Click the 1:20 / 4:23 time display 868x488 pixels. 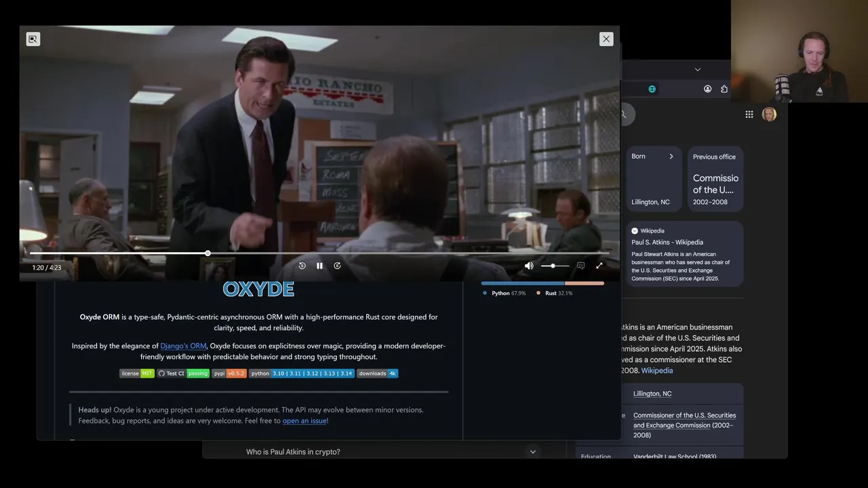click(x=47, y=268)
